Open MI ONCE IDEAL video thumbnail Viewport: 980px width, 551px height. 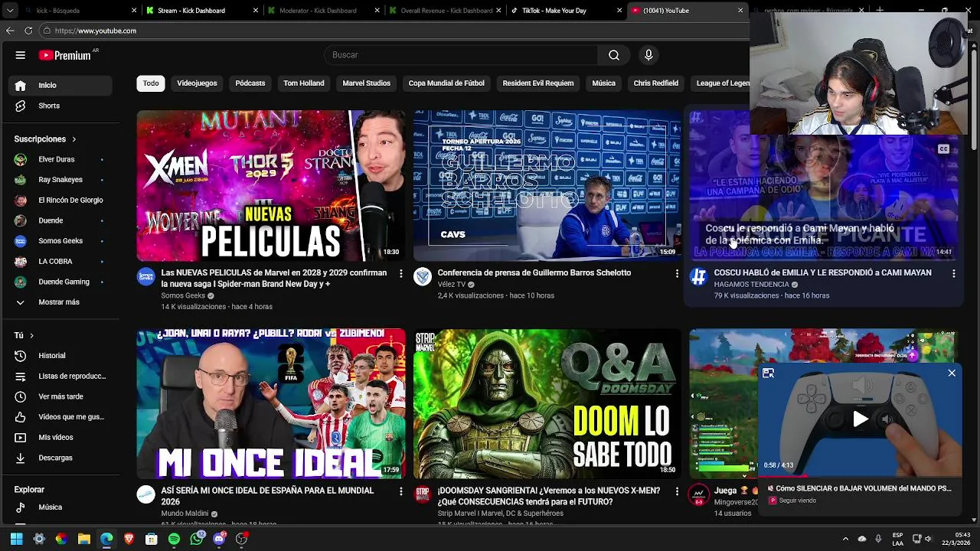[271, 404]
